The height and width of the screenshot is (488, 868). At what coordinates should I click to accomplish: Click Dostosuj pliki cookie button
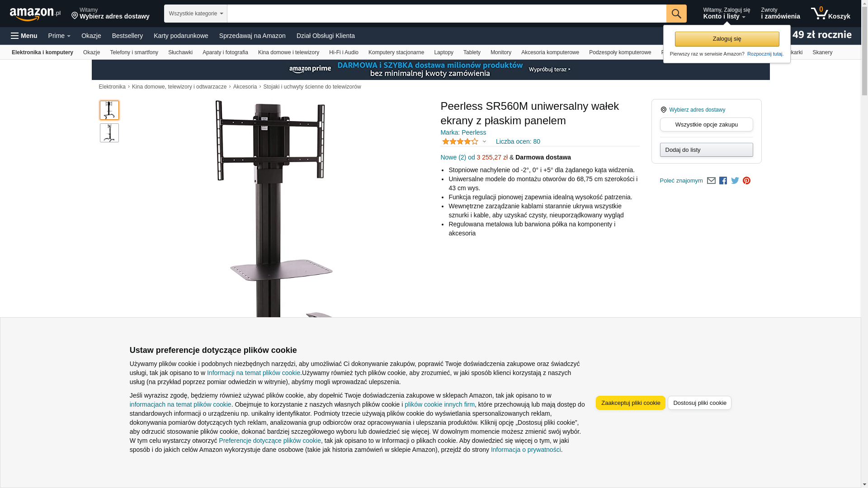[x=699, y=403]
